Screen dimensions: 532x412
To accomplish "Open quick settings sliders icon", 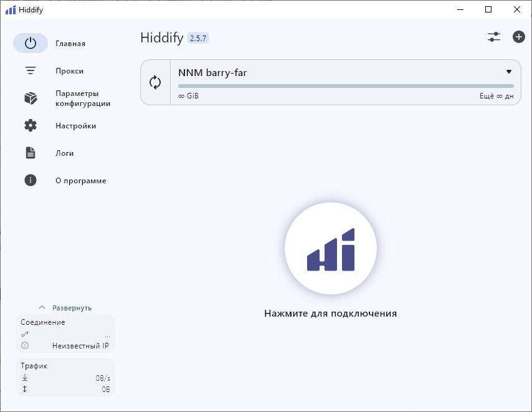I will pos(494,37).
